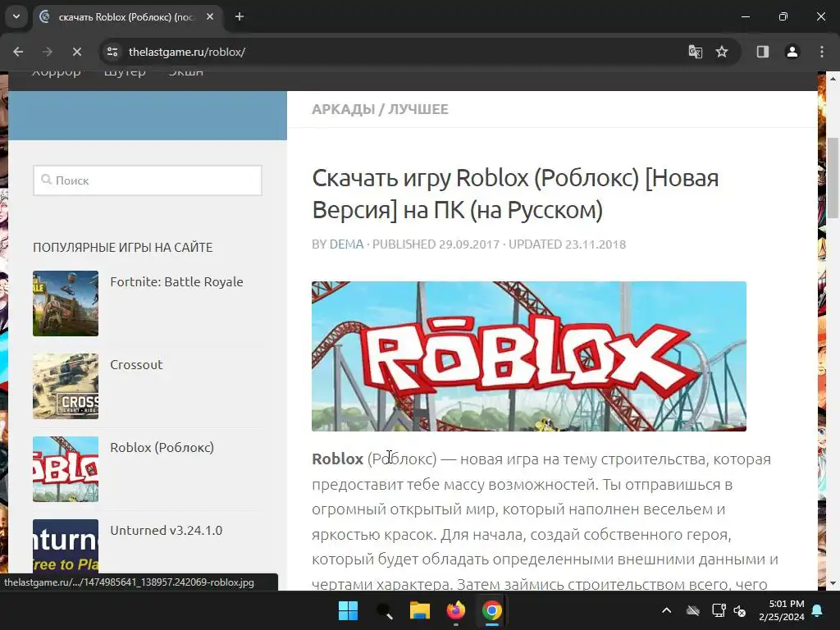
Task: Open Roblox (Роблокс) sidebar link
Action: pyautogui.click(x=162, y=447)
